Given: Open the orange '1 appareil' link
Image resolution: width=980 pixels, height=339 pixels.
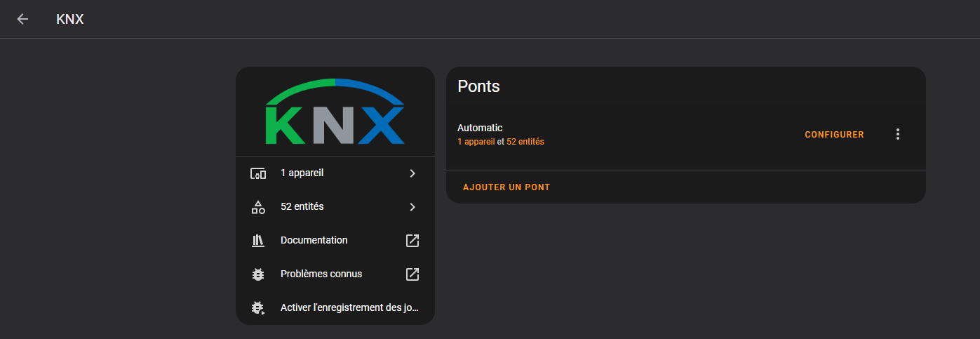Looking at the screenshot, I should pos(476,142).
